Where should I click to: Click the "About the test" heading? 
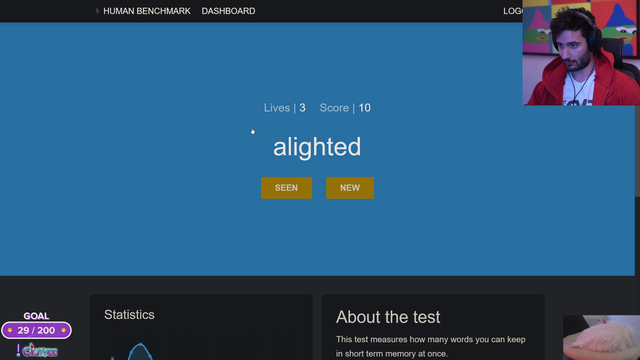point(388,317)
